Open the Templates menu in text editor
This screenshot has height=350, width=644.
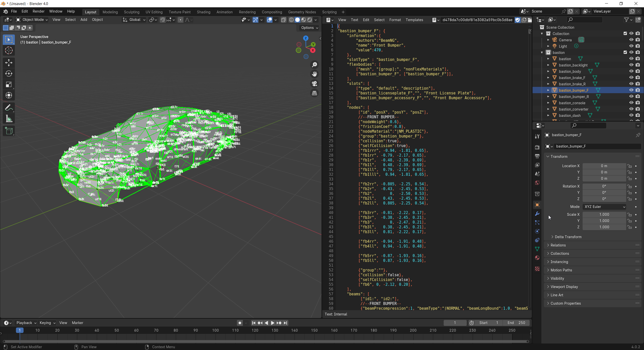414,20
